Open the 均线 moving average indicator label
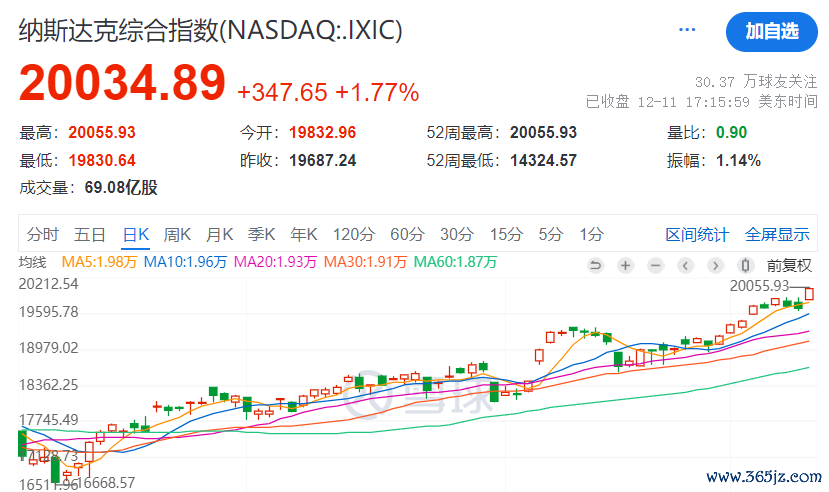Image resolution: width=829 pixels, height=492 pixels. pos(33,262)
